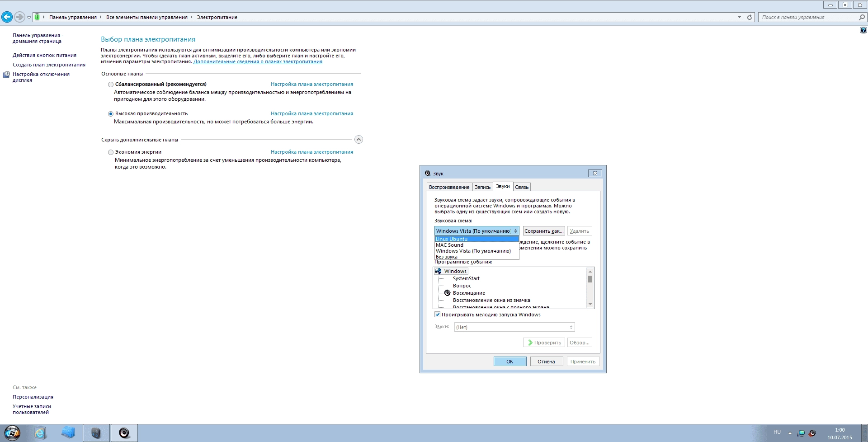This screenshot has width=868, height=442.
Task: Click Панель управления breadcrumb
Action: [73, 17]
